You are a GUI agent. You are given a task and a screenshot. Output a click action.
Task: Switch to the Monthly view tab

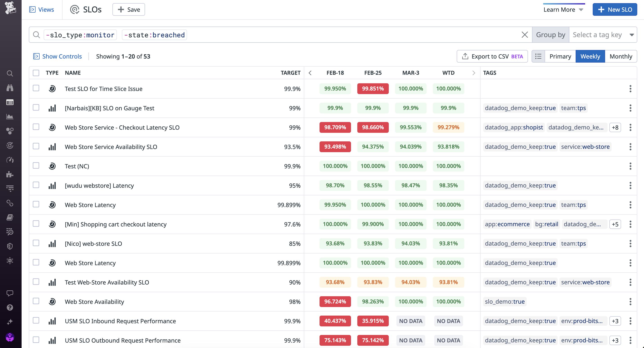621,56
